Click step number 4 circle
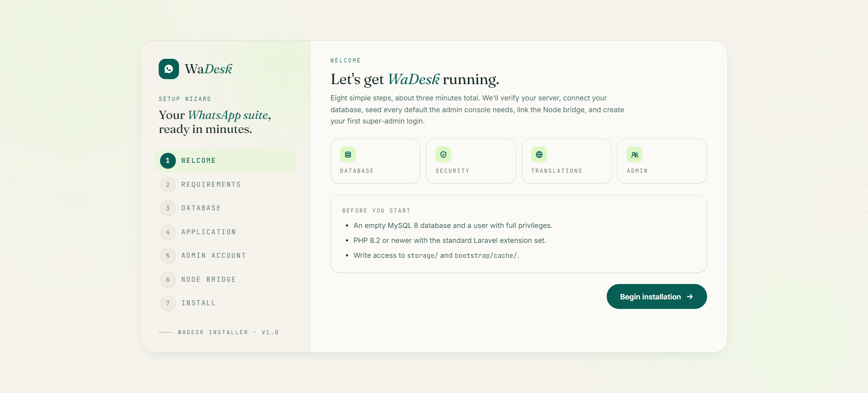The image size is (868, 393). pyautogui.click(x=168, y=232)
